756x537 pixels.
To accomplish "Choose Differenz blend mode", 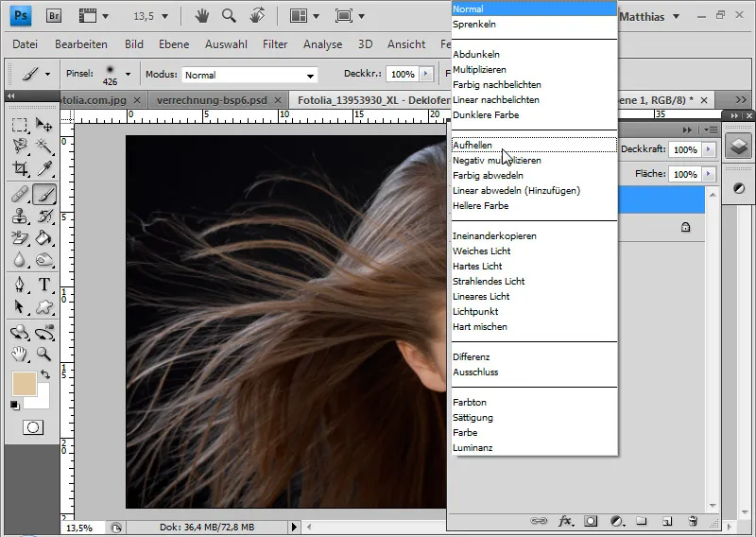I will pos(534,357).
